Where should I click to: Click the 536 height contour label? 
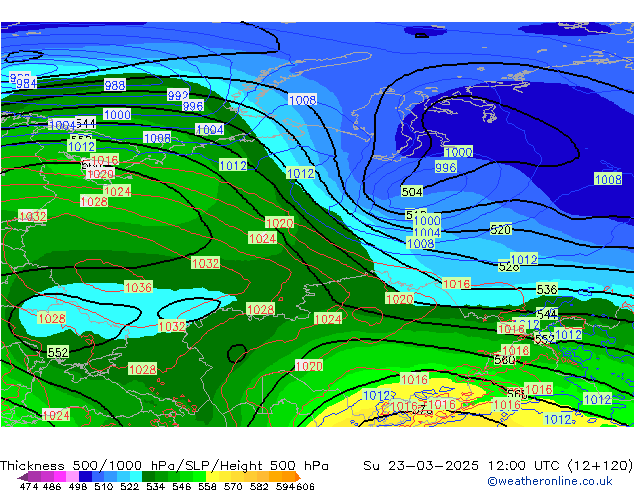pyautogui.click(x=547, y=289)
